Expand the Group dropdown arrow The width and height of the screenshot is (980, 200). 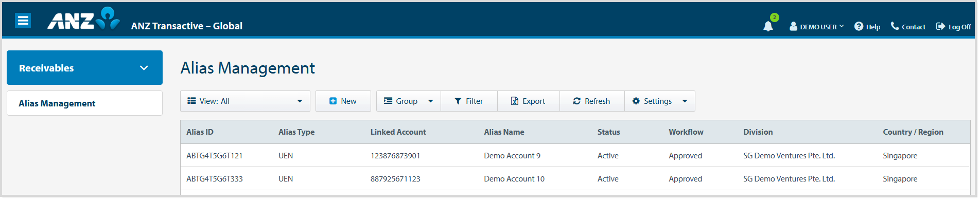point(431,101)
